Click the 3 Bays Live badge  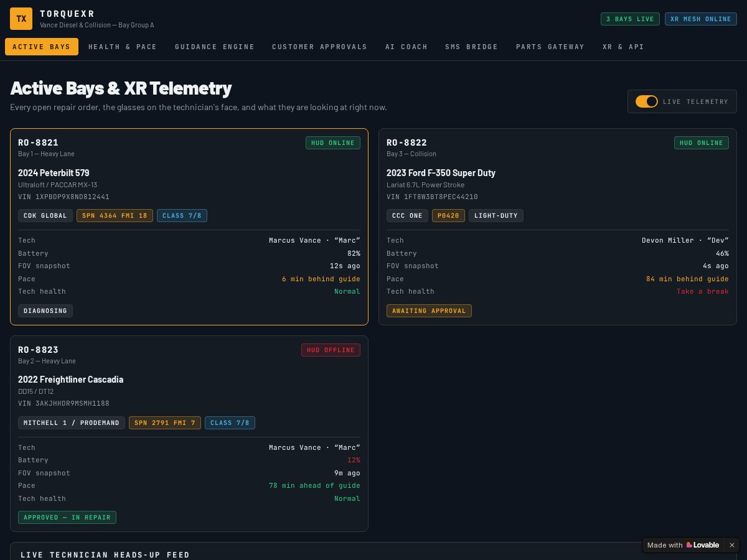pyautogui.click(x=630, y=19)
